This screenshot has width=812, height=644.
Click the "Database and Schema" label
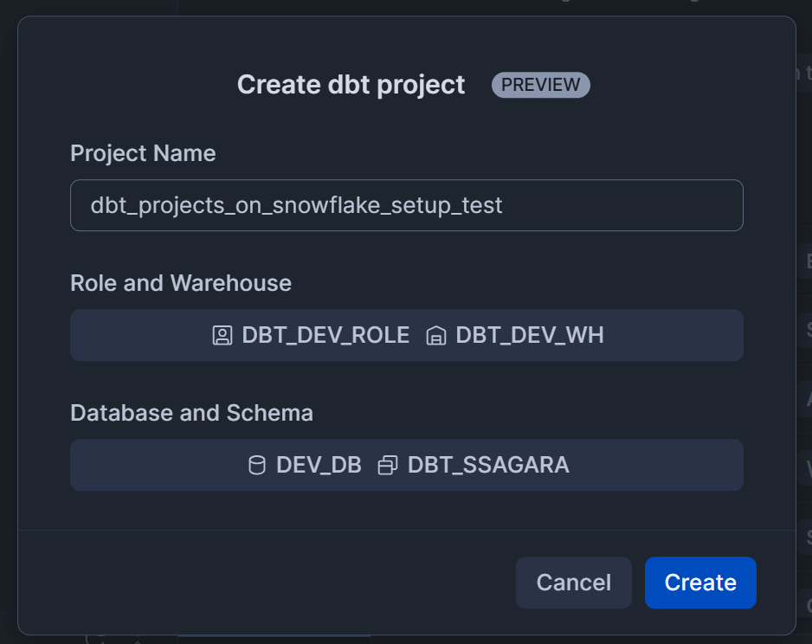pyautogui.click(x=191, y=413)
